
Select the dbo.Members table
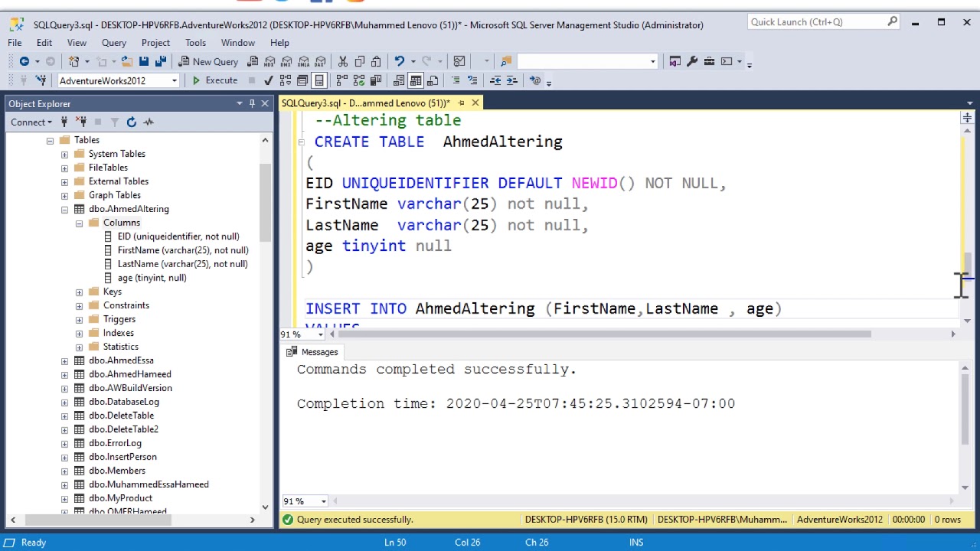tap(117, 471)
